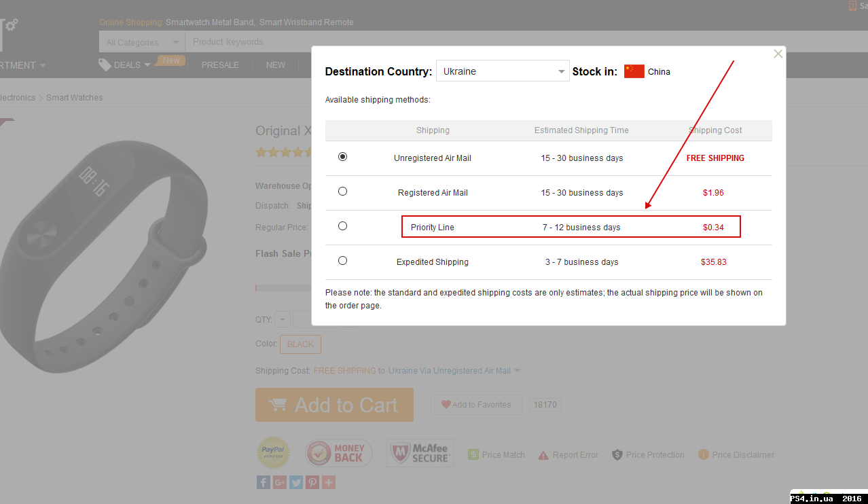The image size is (868, 504).
Task: Select Registered Air Mail radio button
Action: pyautogui.click(x=342, y=192)
